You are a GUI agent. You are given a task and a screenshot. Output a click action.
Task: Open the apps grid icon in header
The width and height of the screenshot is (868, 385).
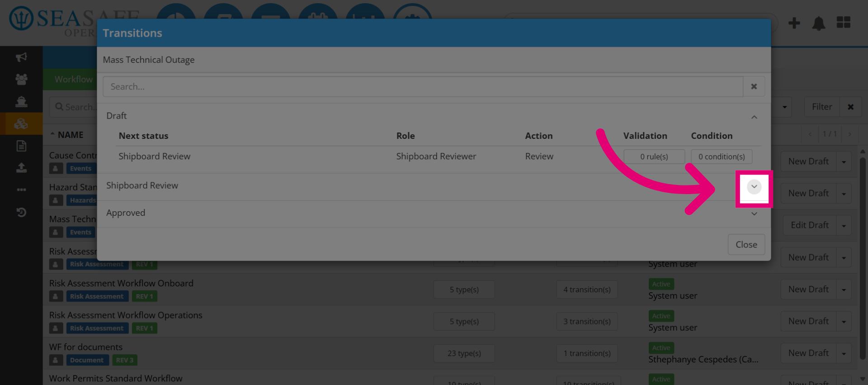843,22
